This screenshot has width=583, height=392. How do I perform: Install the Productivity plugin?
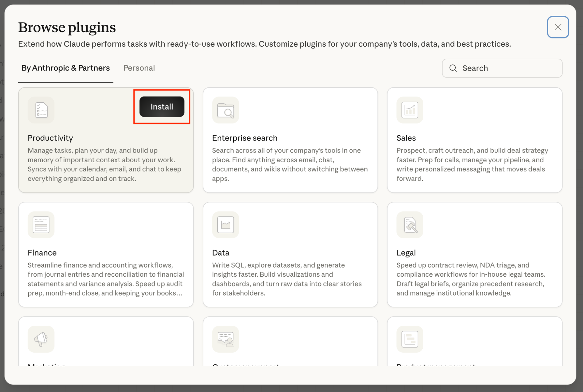coord(162,107)
